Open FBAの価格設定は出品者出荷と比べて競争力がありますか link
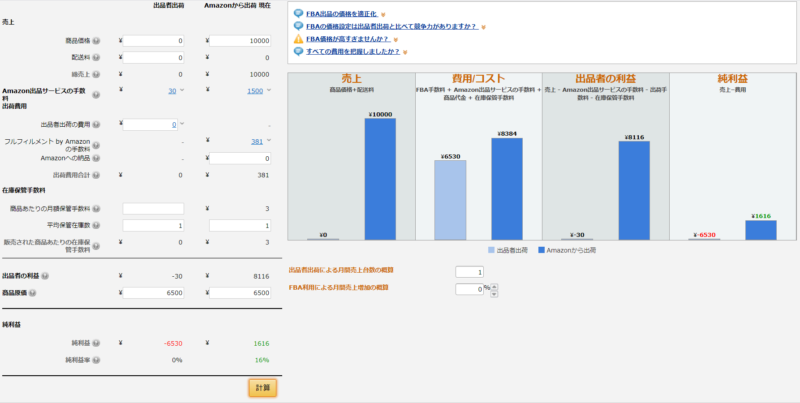 [392, 27]
